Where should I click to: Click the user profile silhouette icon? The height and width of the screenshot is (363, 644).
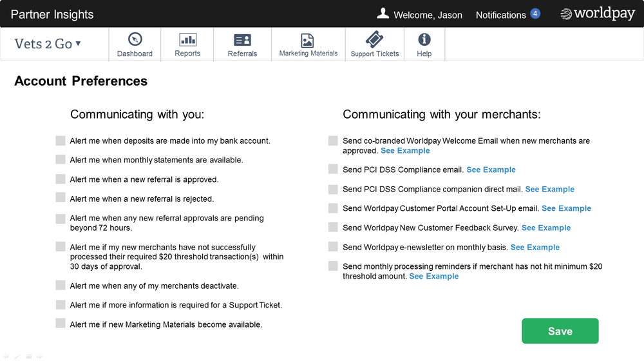click(383, 14)
